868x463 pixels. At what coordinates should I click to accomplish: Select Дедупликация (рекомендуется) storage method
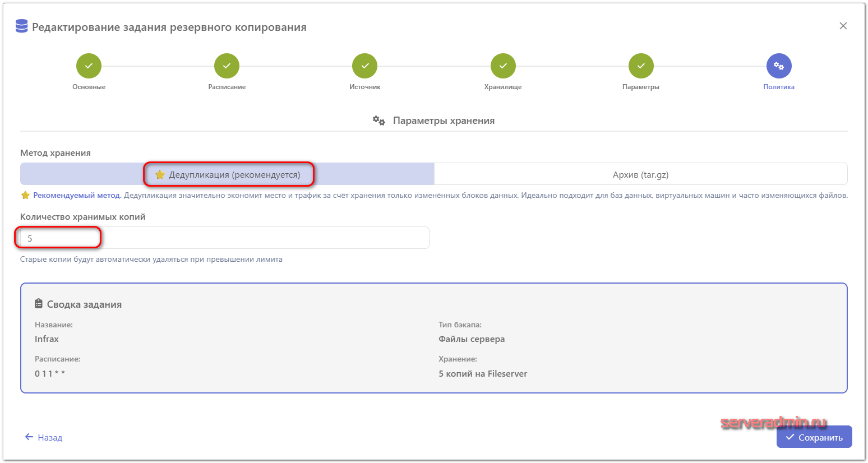point(228,174)
